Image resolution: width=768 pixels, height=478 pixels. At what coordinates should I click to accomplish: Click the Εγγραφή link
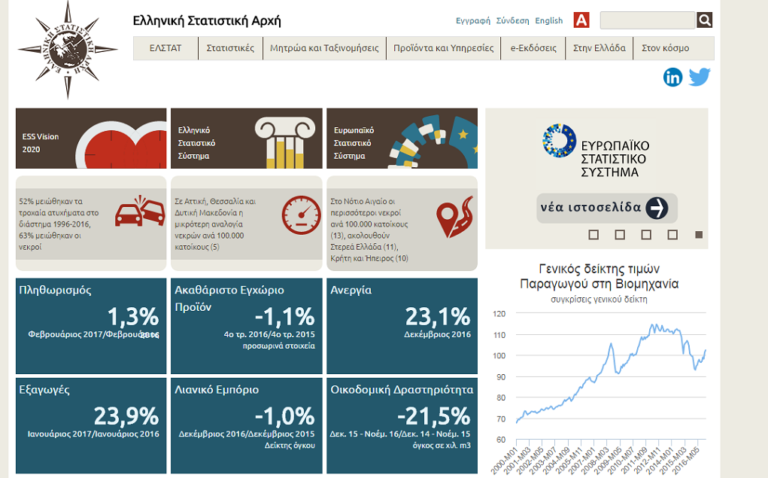(473, 21)
